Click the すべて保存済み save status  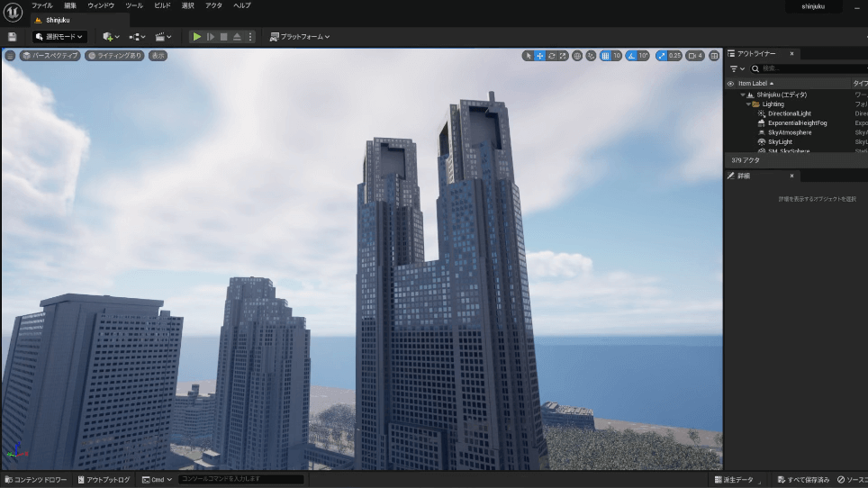point(803,480)
